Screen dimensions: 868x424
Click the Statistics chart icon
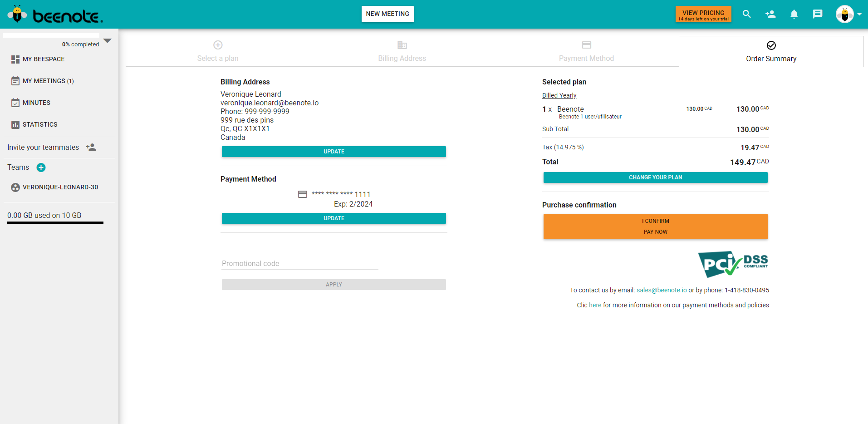[15, 124]
